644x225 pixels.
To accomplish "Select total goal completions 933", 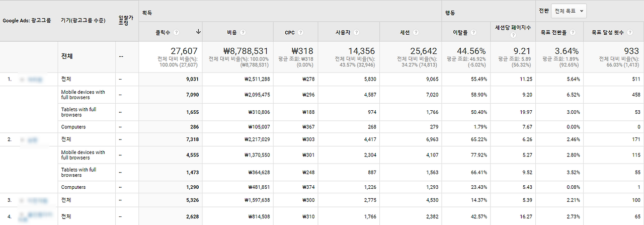I will [x=632, y=51].
